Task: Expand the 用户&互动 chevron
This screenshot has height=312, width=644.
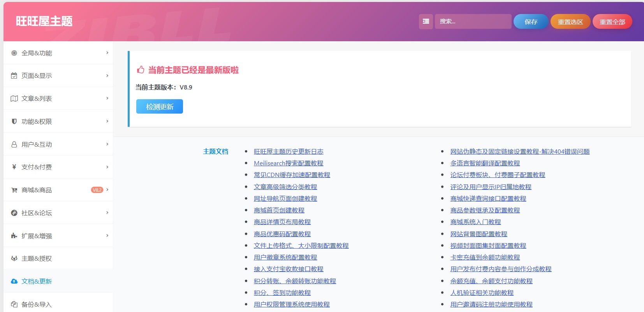Action: [107, 144]
